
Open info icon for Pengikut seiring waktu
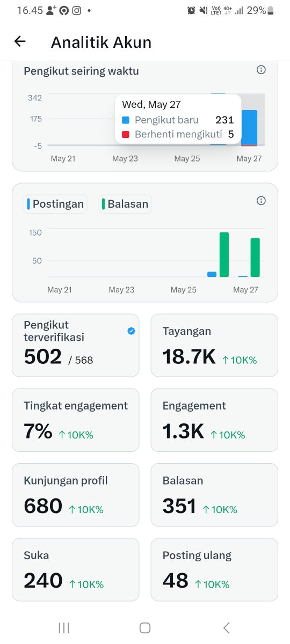click(261, 70)
